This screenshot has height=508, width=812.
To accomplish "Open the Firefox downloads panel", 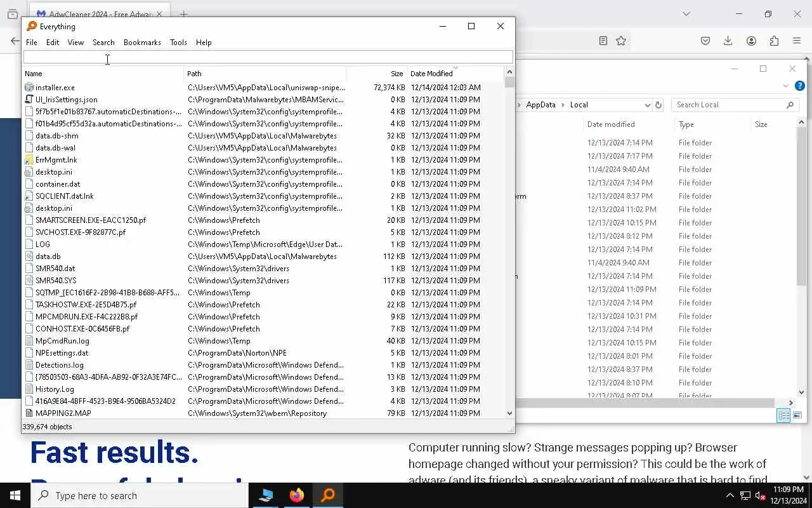I will pyautogui.click(x=728, y=41).
